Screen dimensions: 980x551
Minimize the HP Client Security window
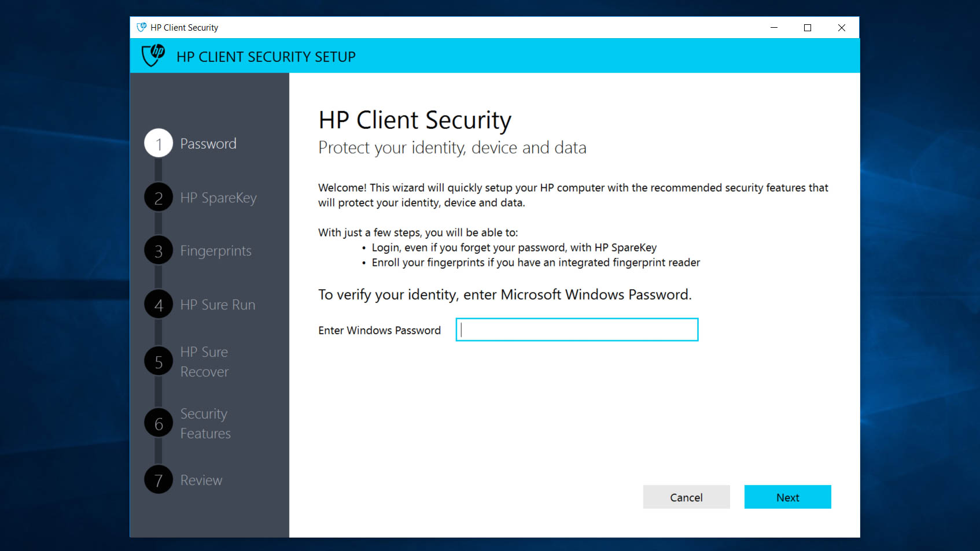[773, 27]
